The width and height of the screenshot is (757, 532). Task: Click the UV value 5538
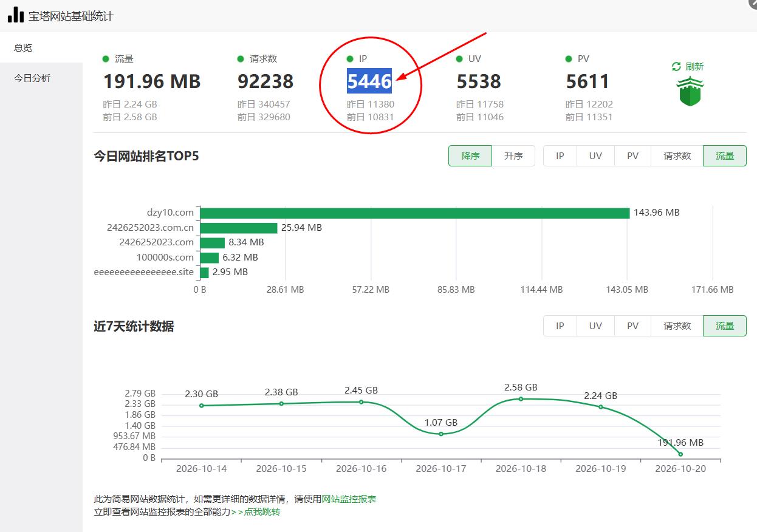pos(479,81)
